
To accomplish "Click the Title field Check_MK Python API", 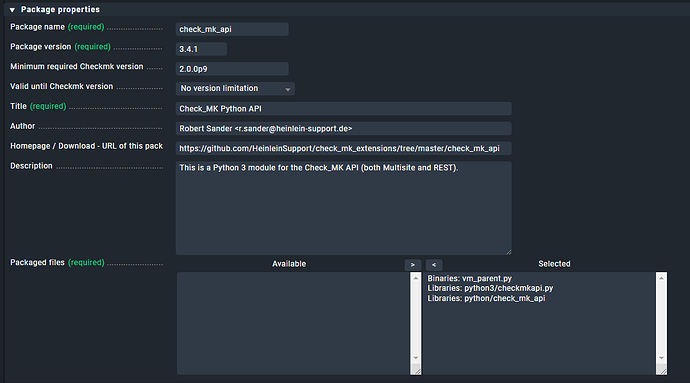I will pyautogui.click(x=343, y=108).
